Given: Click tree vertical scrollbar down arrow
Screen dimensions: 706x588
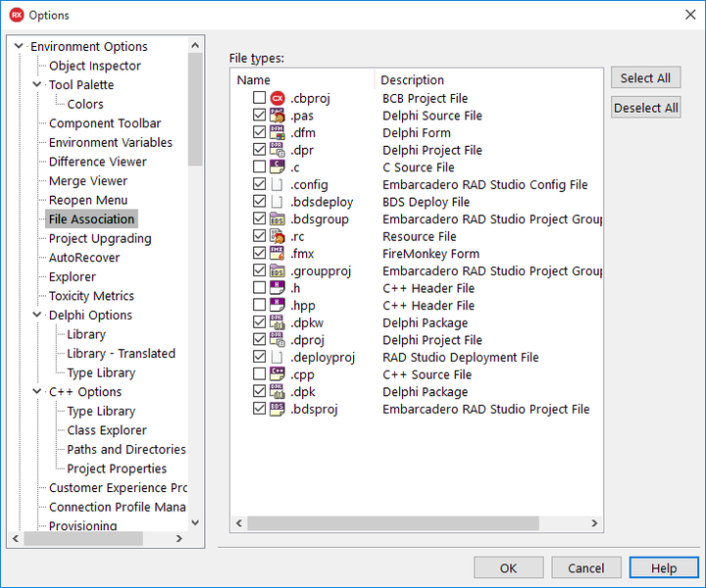Looking at the screenshot, I should click(x=195, y=522).
